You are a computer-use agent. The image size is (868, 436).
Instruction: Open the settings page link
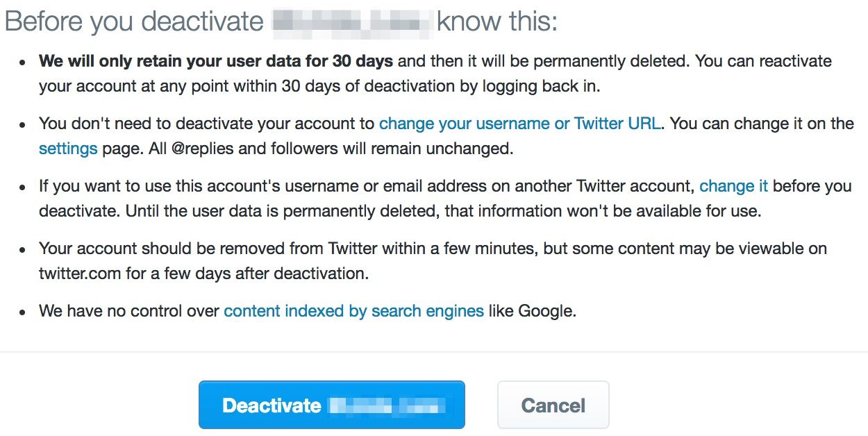click(67, 147)
